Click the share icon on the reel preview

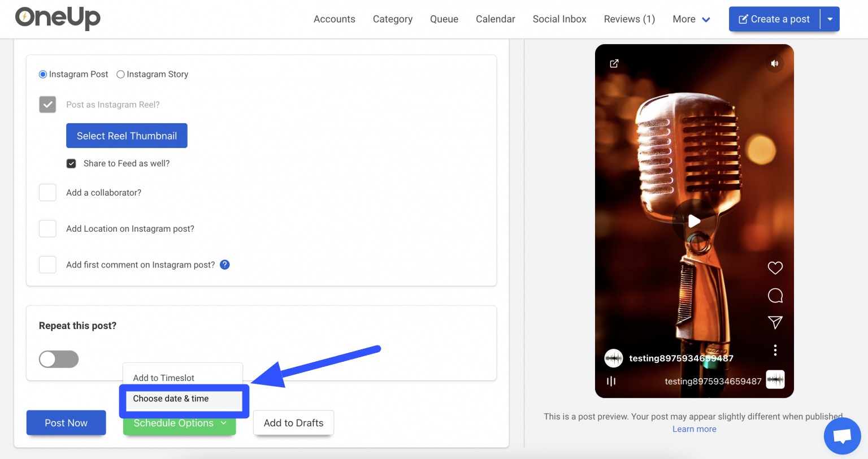coord(775,322)
